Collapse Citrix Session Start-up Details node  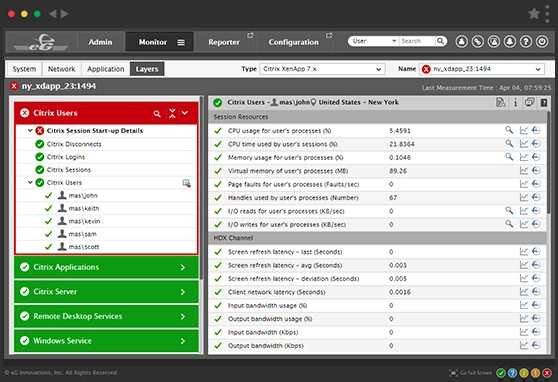point(30,130)
